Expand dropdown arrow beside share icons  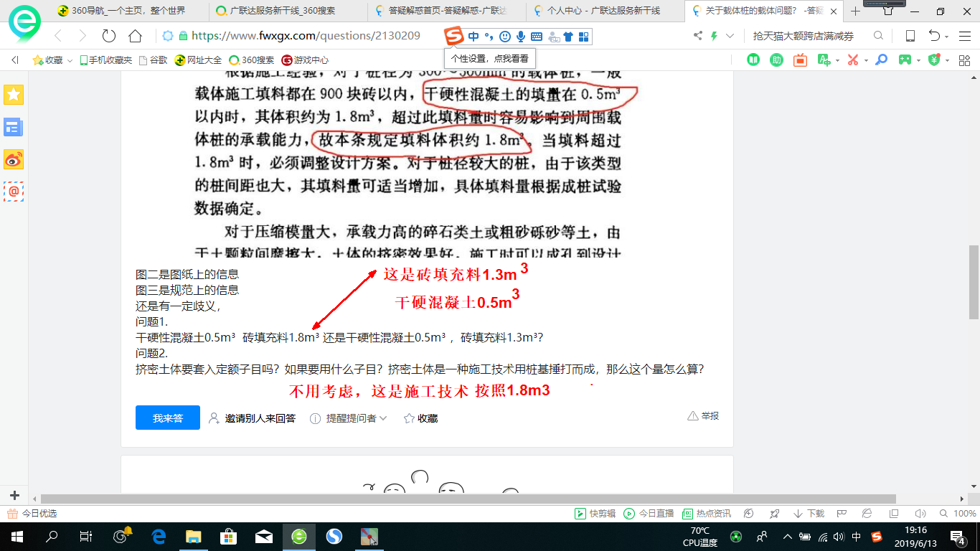730,36
